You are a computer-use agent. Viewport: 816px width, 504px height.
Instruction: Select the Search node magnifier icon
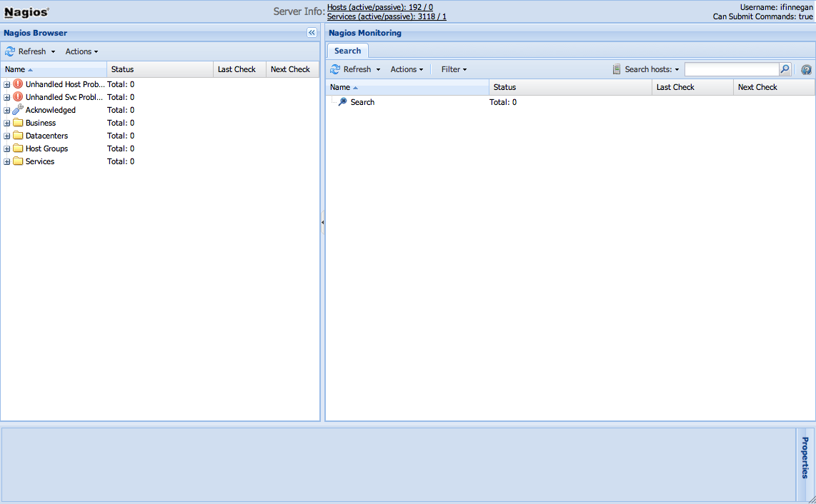pos(342,102)
